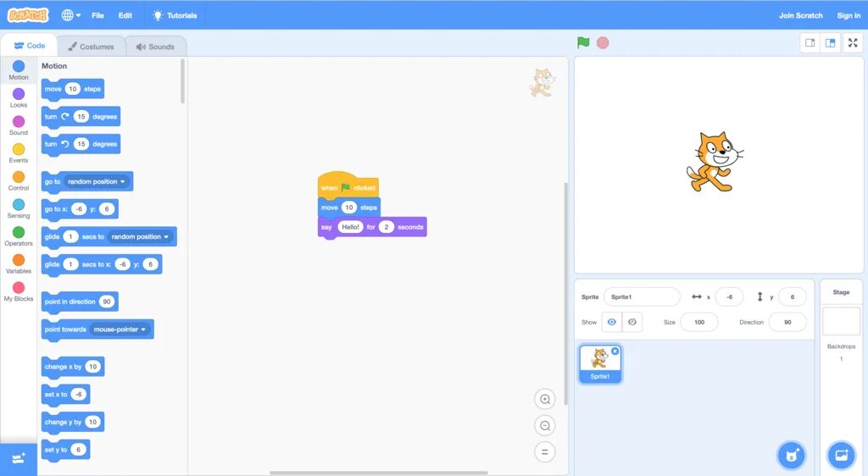Image resolution: width=868 pixels, height=476 pixels.
Task: Click the sprite Size field
Action: point(699,322)
